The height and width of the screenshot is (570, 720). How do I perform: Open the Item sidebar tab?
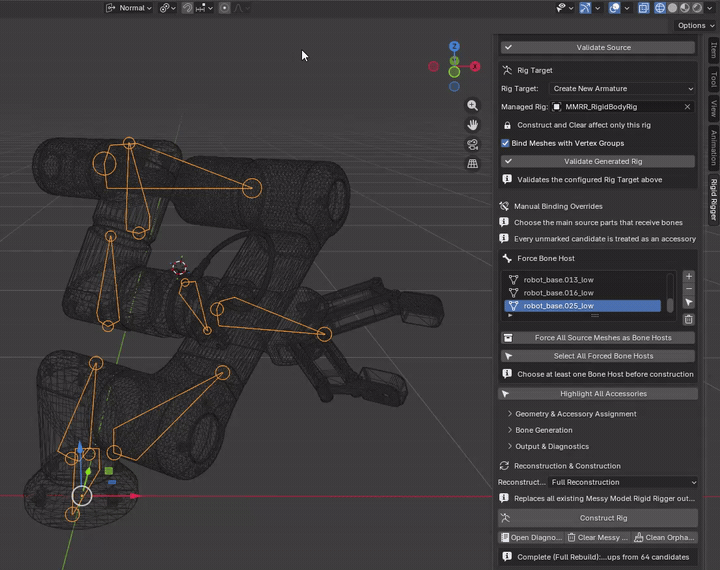click(714, 50)
